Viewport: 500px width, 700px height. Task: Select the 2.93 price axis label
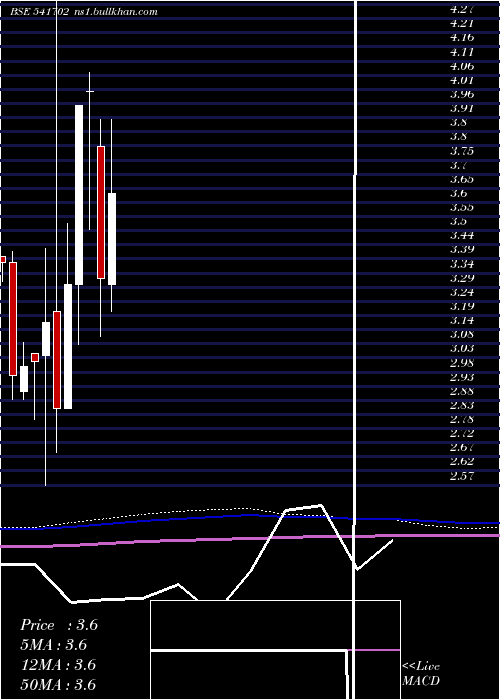coord(462,377)
